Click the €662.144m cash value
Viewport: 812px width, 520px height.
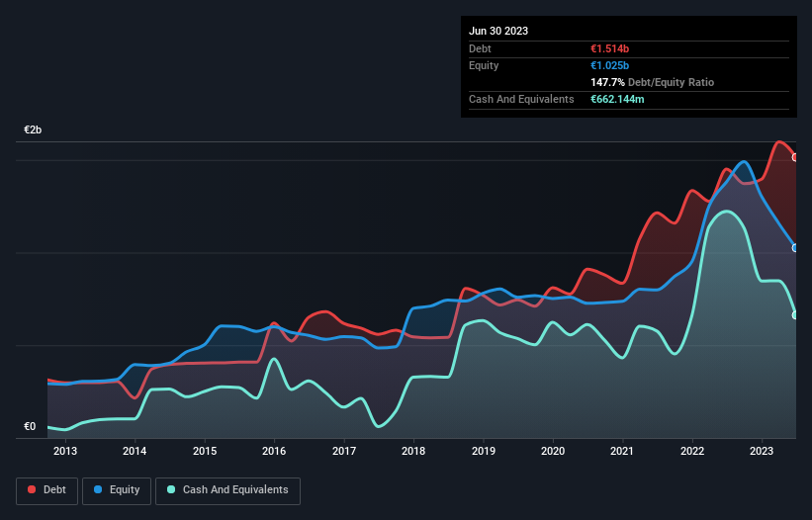point(617,99)
